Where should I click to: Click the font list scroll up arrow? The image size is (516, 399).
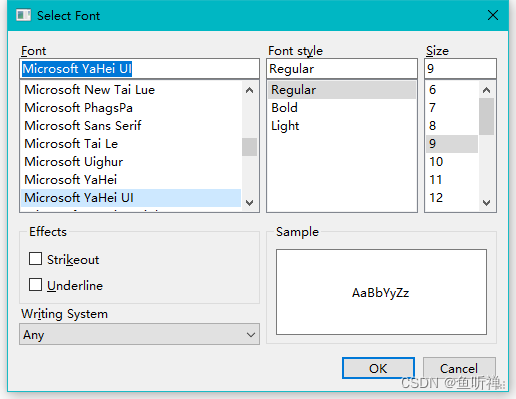click(x=249, y=90)
